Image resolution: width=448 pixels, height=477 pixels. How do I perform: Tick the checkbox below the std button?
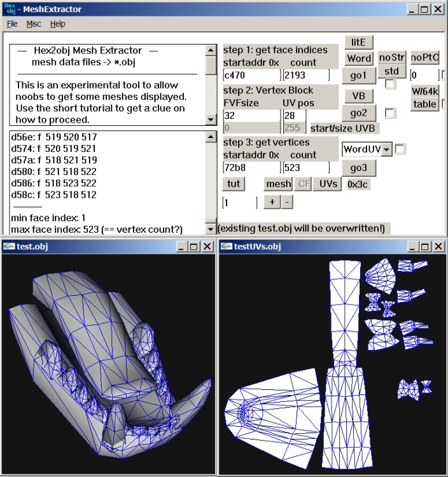390,84
